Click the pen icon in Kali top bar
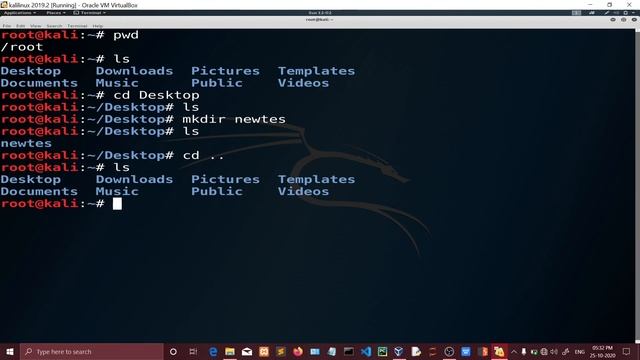 point(607,13)
